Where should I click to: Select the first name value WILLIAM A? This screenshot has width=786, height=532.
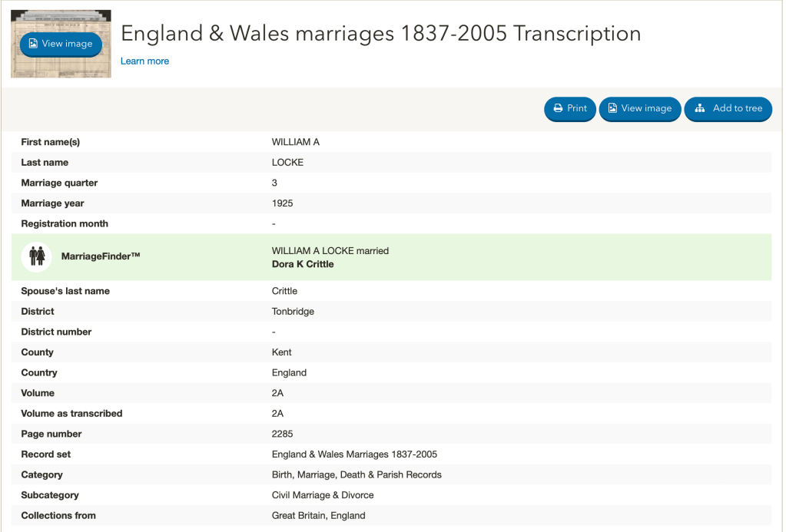coord(296,142)
